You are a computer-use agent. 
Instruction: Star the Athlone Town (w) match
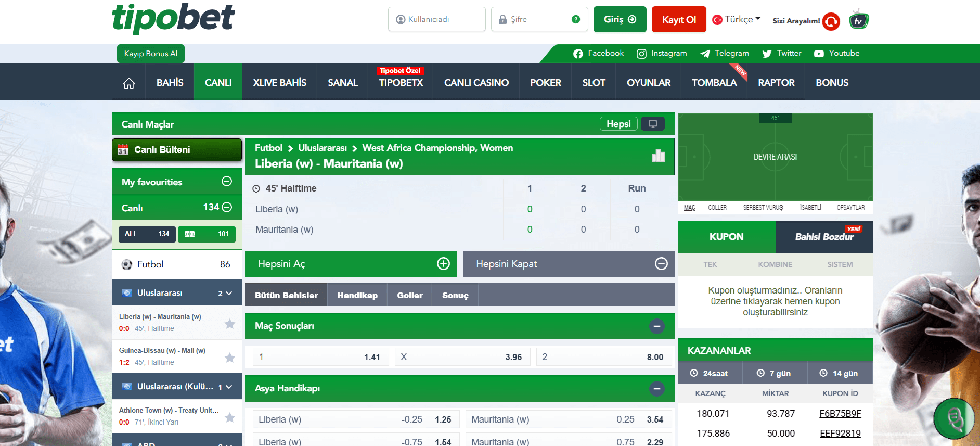(x=230, y=417)
